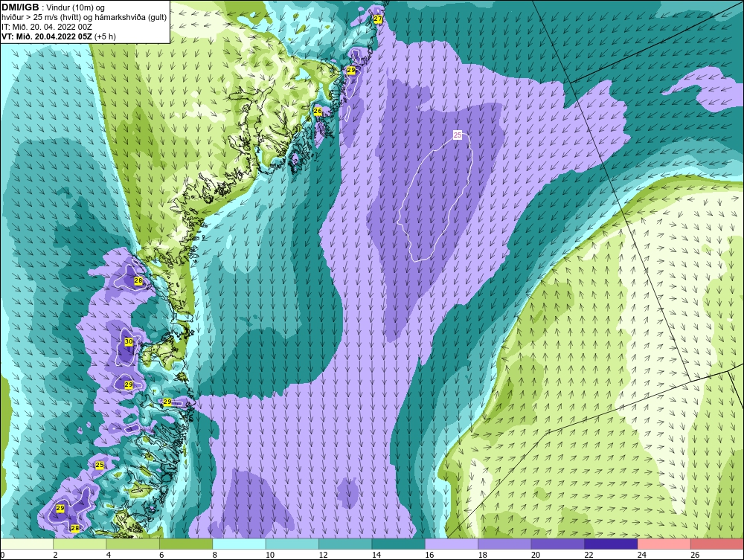Click the yellow 26 gust label
Image resolution: width=744 pixels, height=560 pixels.
point(318,112)
